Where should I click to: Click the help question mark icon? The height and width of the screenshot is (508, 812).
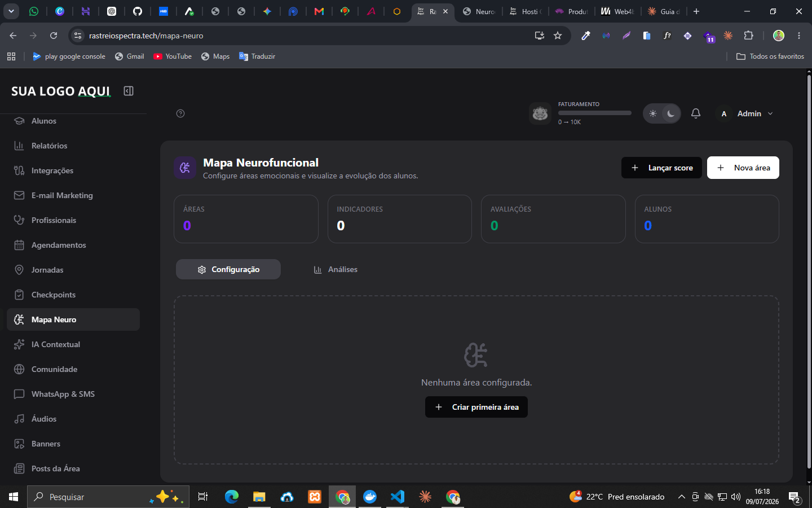coord(180,113)
